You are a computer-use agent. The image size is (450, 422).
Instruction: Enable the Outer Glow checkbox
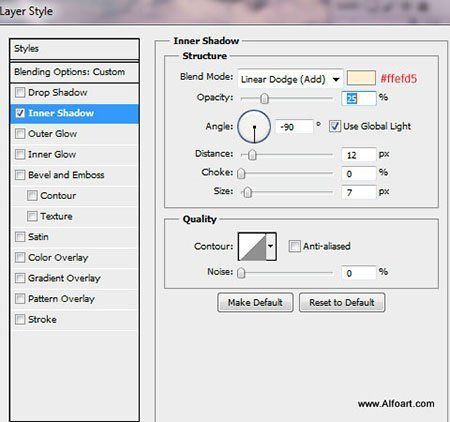click(20, 134)
